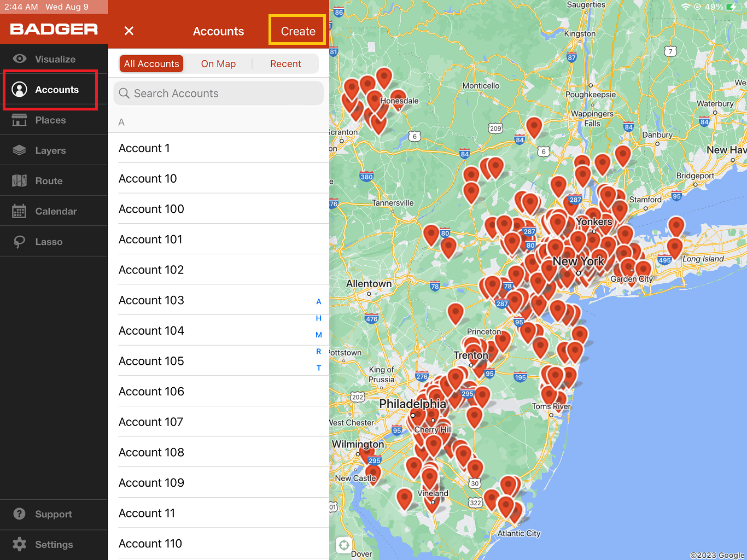747x560 pixels.
Task: Select Calendar menu label
Action: click(56, 212)
